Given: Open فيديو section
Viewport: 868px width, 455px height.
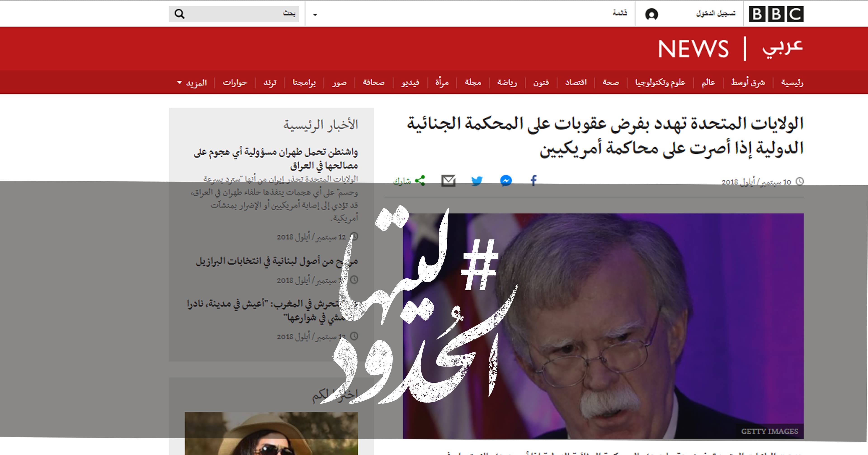Looking at the screenshot, I should click(410, 83).
